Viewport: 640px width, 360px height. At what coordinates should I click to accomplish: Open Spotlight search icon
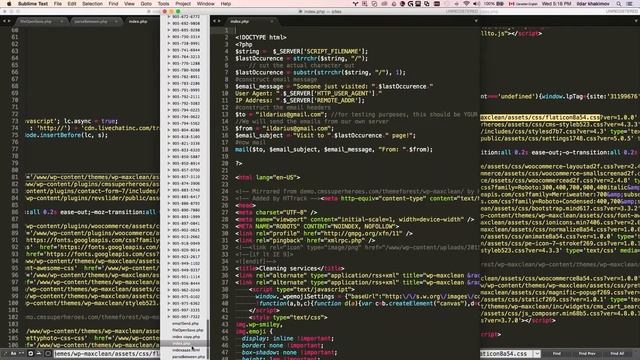[619, 4]
